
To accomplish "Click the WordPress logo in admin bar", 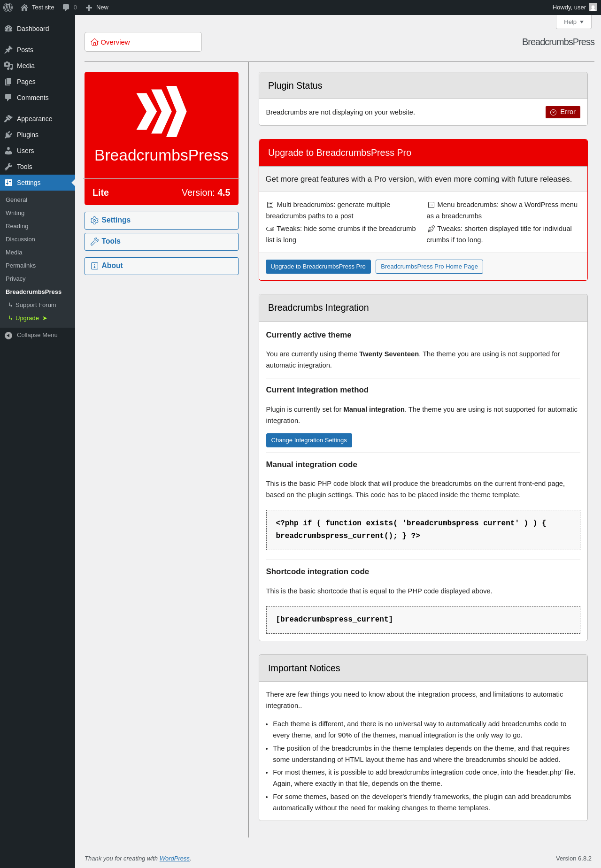I will pos(8,8).
